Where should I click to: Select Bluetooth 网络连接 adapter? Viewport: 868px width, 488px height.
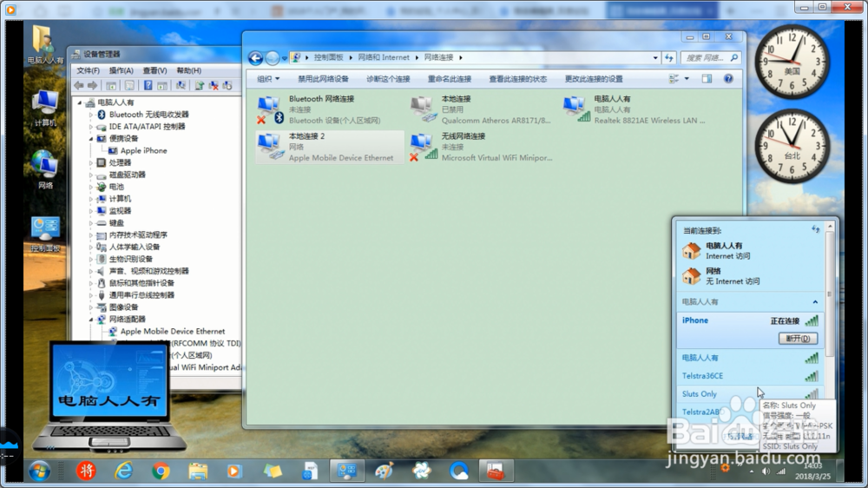pos(330,109)
